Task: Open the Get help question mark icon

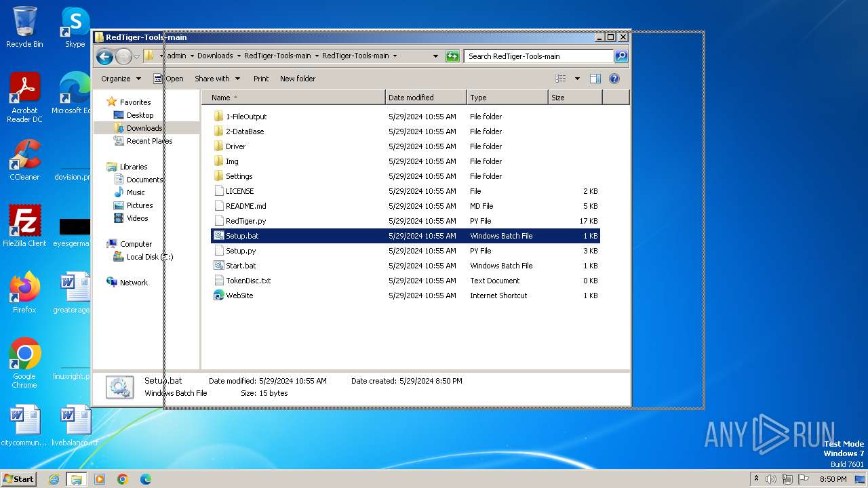Action: (x=614, y=79)
